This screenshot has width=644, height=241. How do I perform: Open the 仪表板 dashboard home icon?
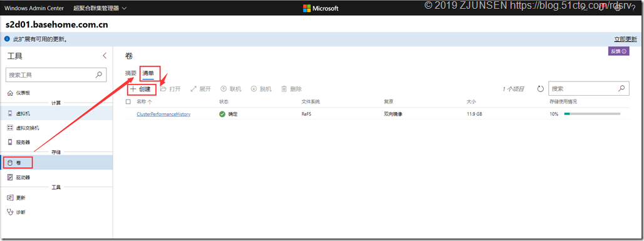click(x=10, y=93)
